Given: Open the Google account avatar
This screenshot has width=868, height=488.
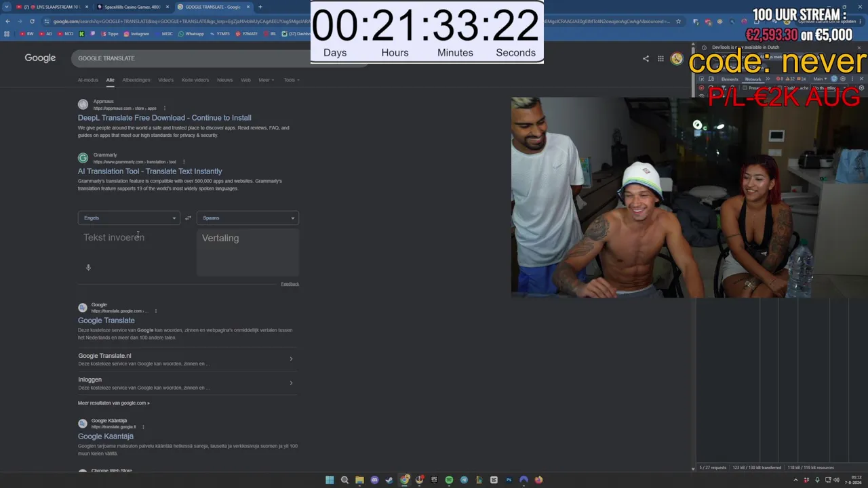Looking at the screenshot, I should (x=677, y=58).
